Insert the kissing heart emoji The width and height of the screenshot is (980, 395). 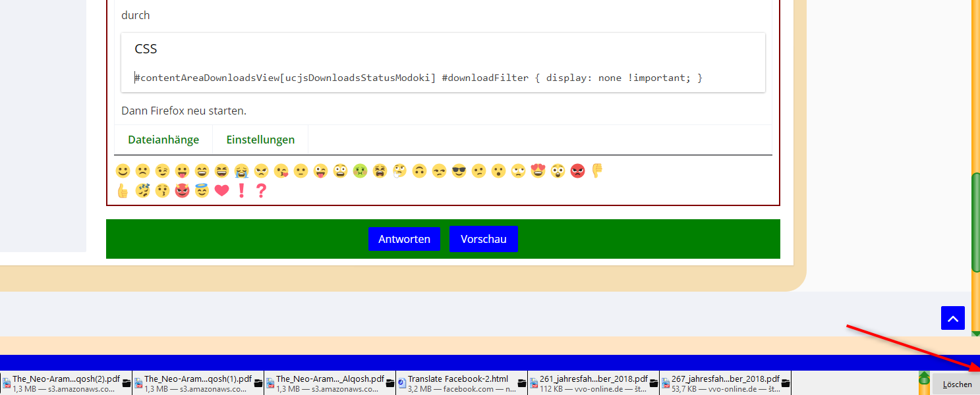pos(281,171)
